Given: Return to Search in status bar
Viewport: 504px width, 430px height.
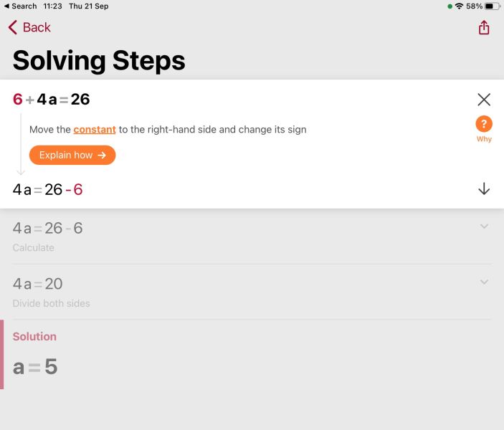Looking at the screenshot, I should [x=21, y=6].
